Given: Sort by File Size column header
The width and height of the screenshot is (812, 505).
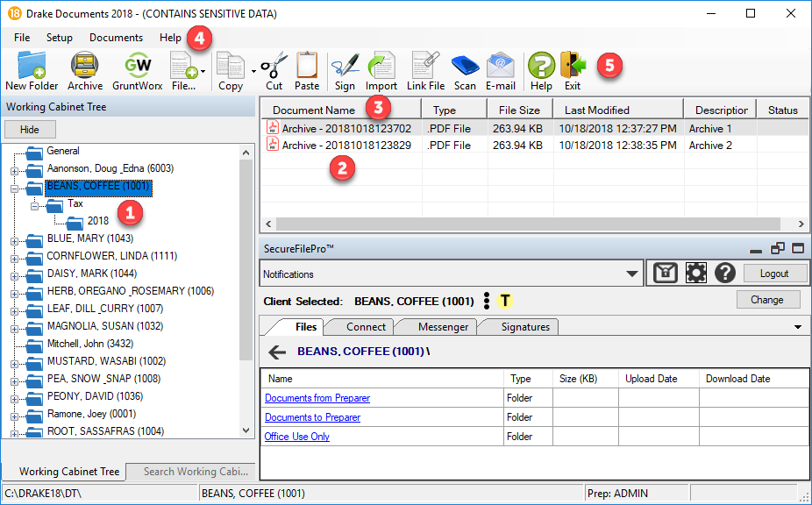Looking at the screenshot, I should pyautogui.click(x=519, y=110).
